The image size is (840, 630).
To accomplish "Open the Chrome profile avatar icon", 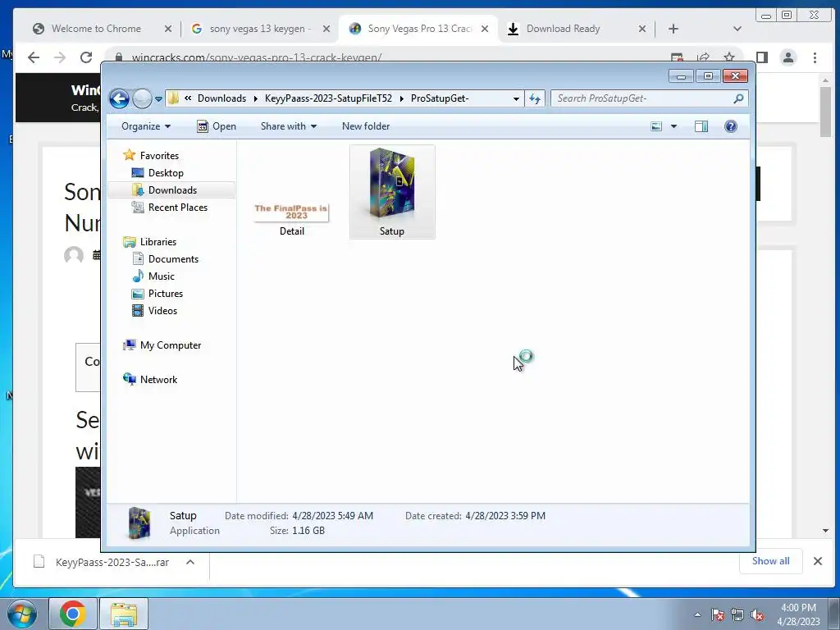I will pos(788,57).
